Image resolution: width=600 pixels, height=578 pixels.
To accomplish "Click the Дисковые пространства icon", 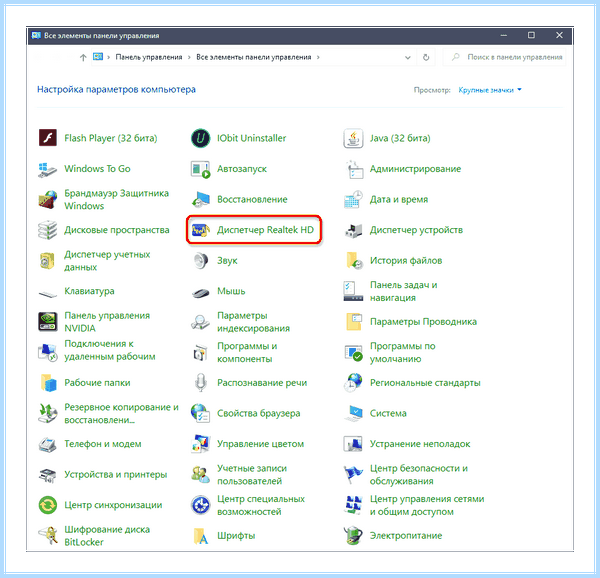I will click(x=47, y=230).
